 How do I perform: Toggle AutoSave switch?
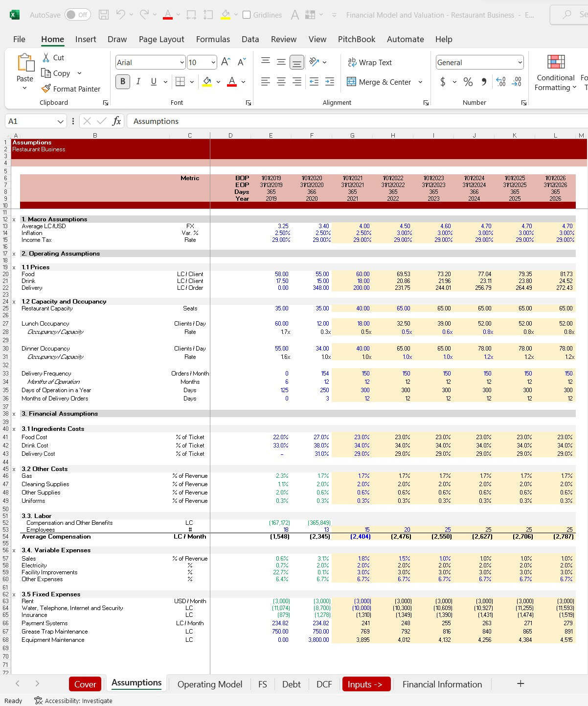pos(77,15)
